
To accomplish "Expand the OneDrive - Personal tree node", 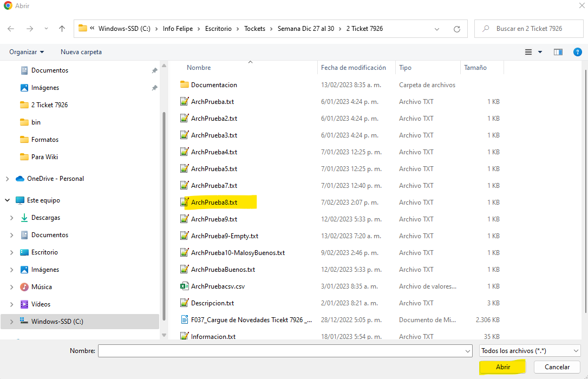I will (7, 179).
